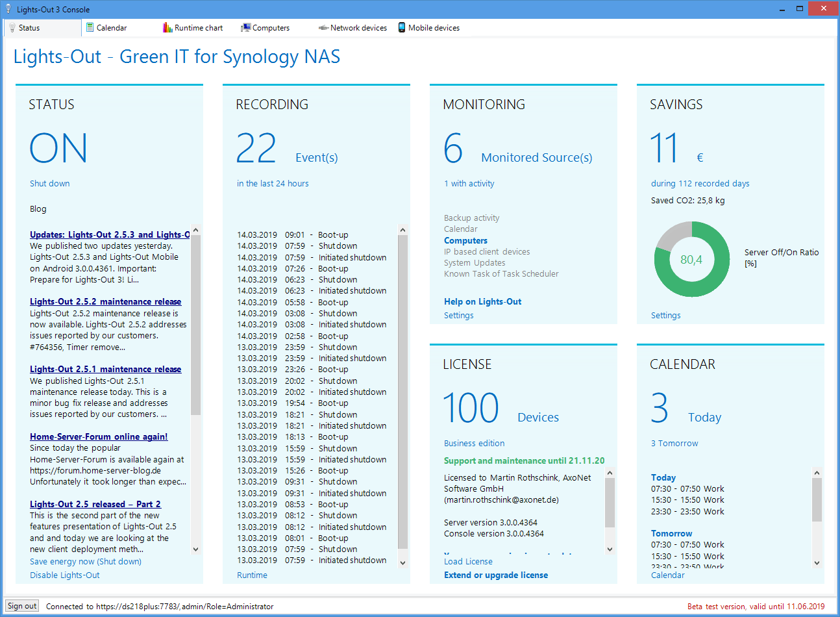Open Home-Server-Forum online again! post

(x=99, y=436)
